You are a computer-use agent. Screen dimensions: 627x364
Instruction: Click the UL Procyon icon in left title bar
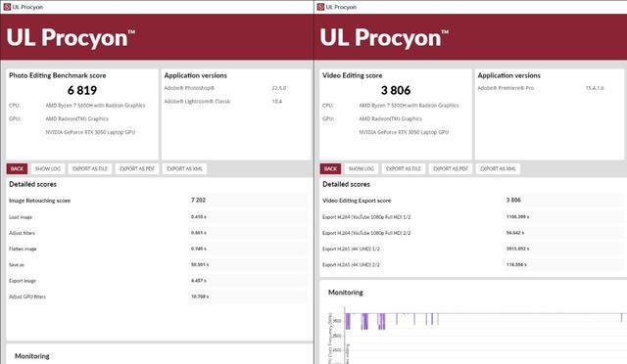7,7
